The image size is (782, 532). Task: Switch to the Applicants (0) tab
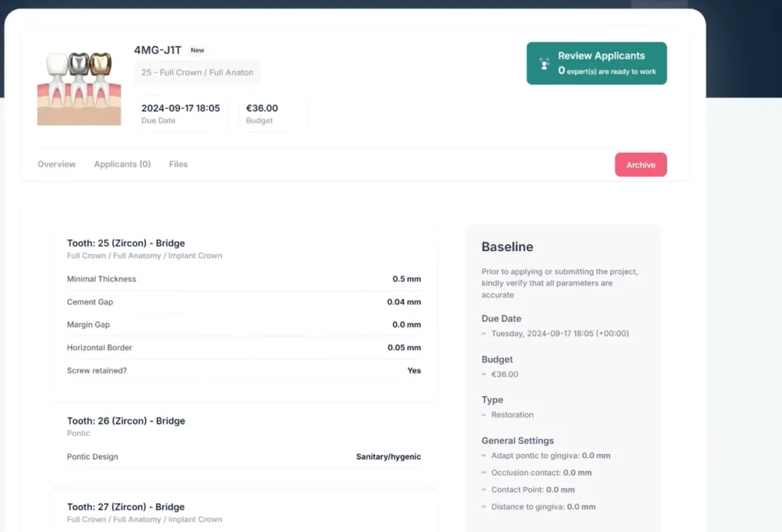click(122, 164)
